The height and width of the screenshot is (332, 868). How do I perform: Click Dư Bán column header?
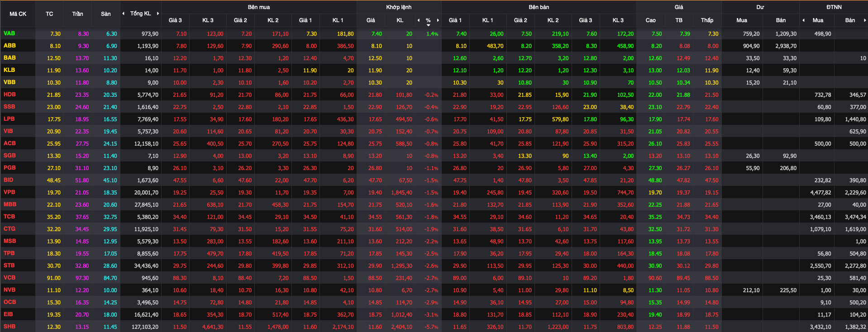pos(781,20)
